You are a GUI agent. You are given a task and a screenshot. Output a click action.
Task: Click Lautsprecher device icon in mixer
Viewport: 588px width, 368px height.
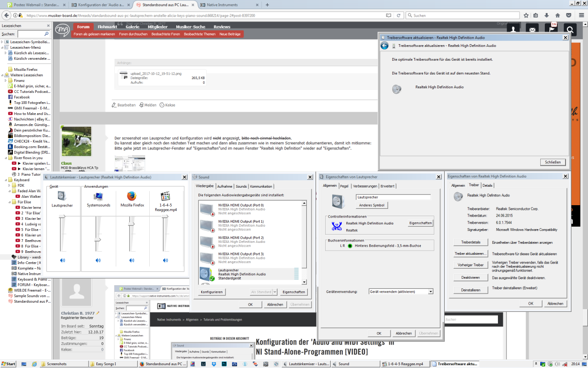62,196
